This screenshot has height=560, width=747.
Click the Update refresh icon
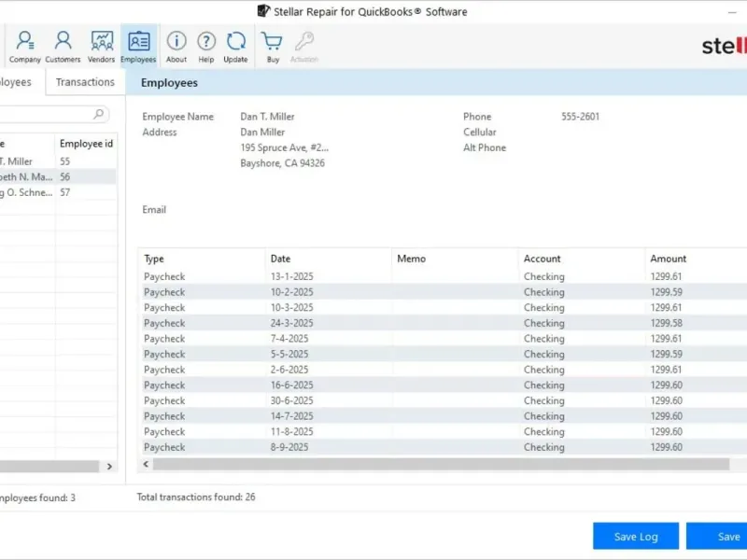236,46
